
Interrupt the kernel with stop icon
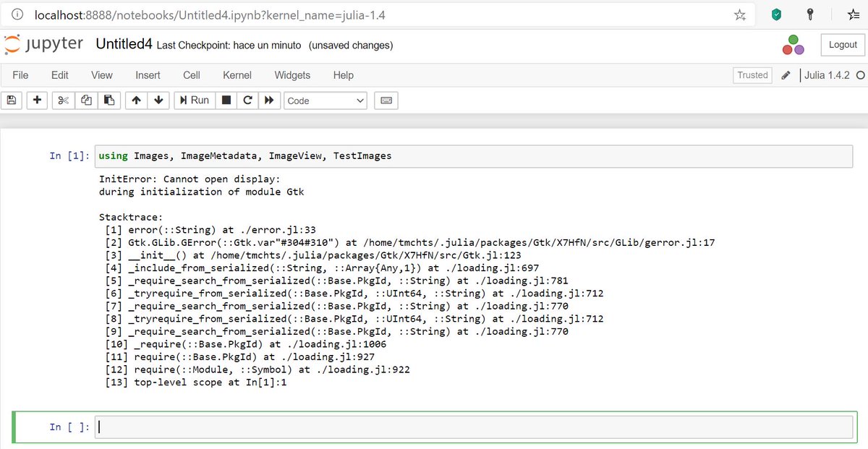[x=226, y=101]
